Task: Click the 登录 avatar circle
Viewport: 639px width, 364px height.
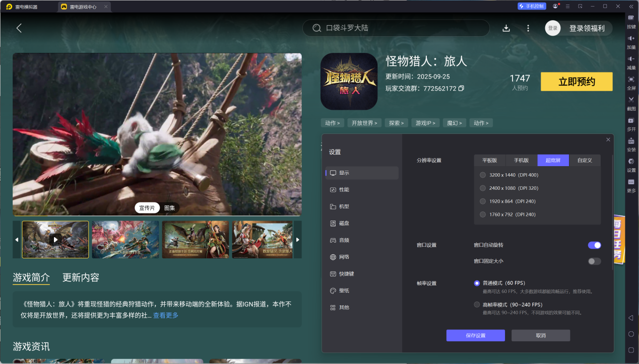Action: 553,28
